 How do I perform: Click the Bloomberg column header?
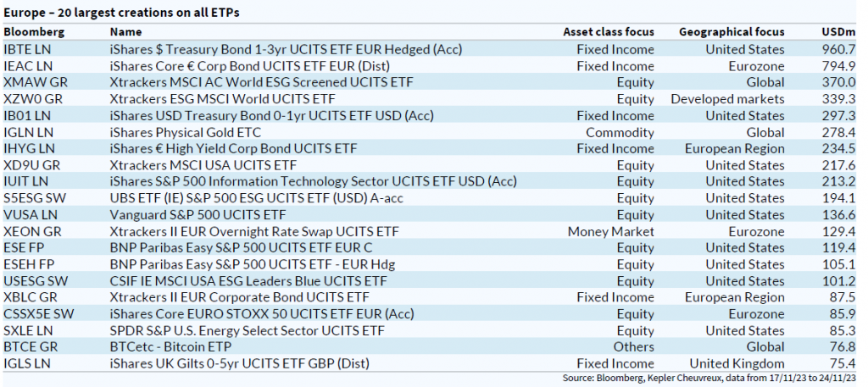(x=31, y=32)
